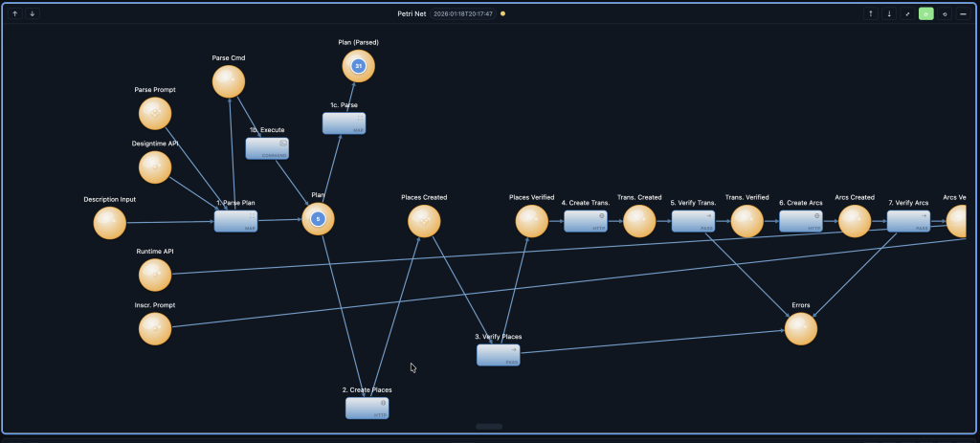Select the 3. Verify Places transition node
Image resolution: width=980 pixels, height=443 pixels.
pyautogui.click(x=499, y=355)
